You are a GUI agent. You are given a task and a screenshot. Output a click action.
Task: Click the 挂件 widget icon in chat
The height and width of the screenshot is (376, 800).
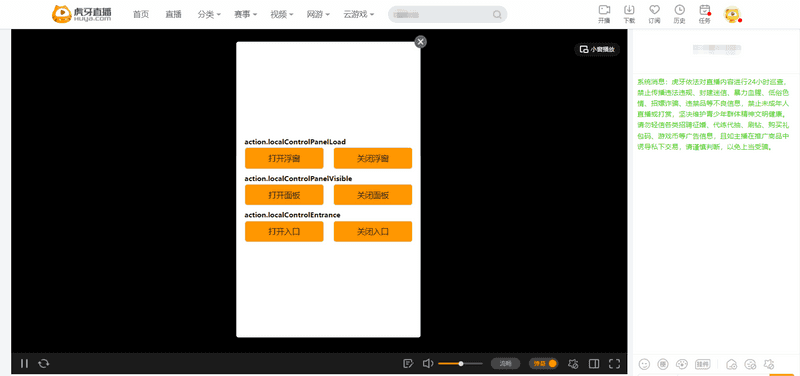[x=702, y=364]
